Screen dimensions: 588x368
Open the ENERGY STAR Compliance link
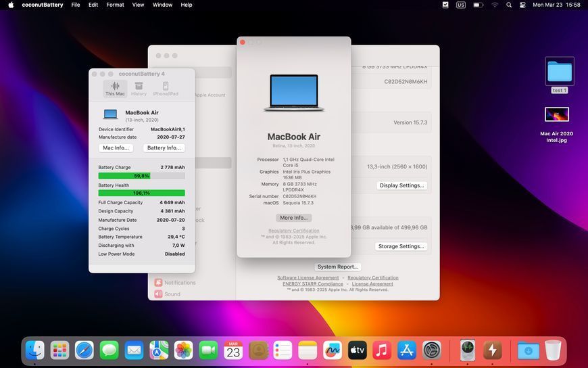pos(313,284)
